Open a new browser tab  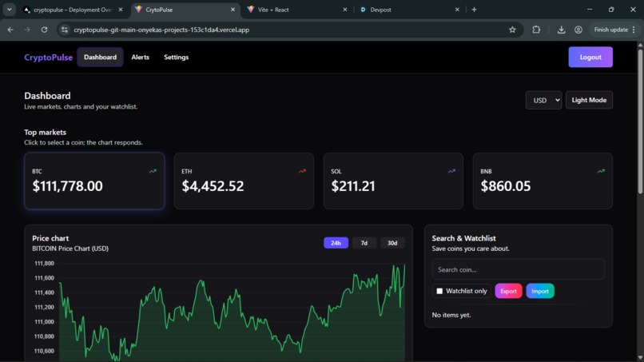475,10
